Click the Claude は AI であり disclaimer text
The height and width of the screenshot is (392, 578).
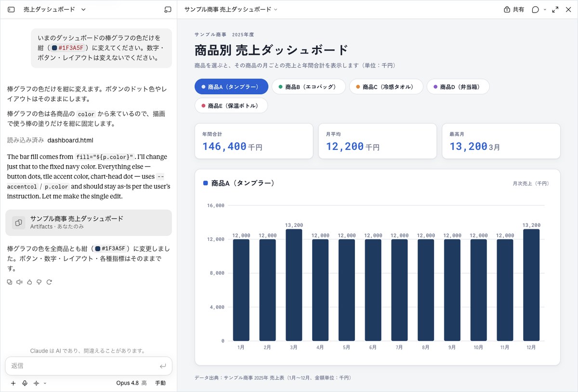pyautogui.click(x=88, y=351)
